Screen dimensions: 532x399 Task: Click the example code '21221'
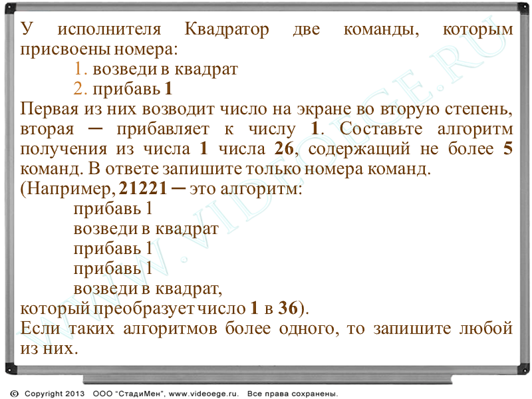click(143, 188)
